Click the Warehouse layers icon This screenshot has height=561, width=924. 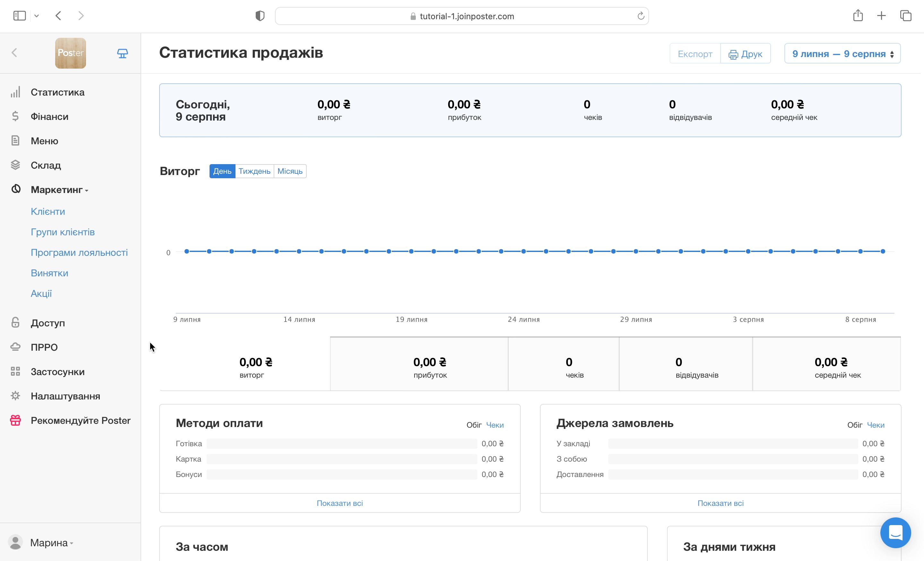tap(15, 165)
